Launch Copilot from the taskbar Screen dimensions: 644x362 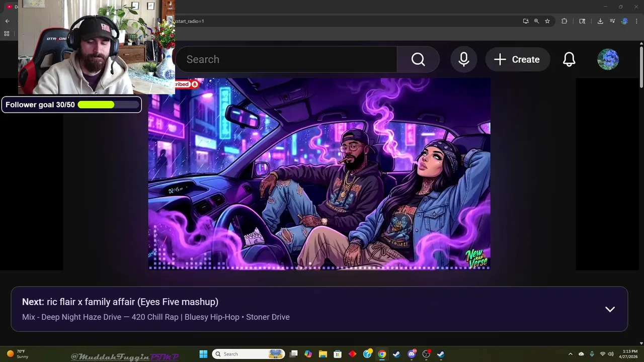(x=308, y=354)
